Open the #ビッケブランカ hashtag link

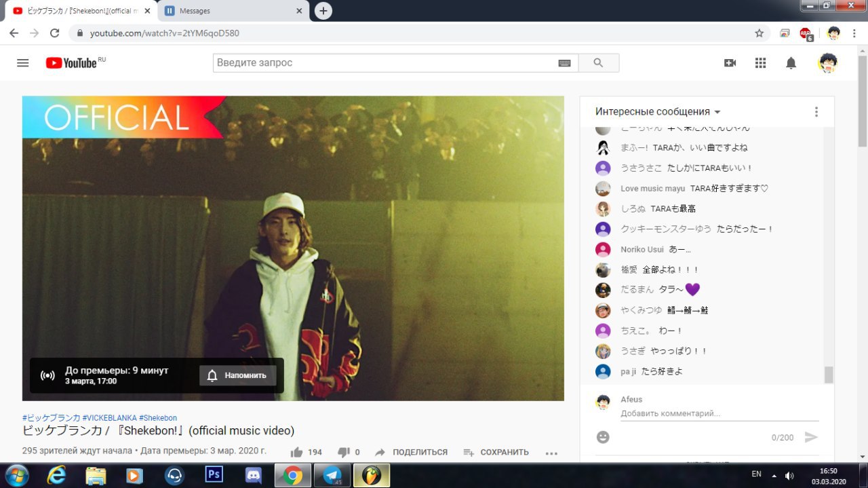[x=51, y=418]
